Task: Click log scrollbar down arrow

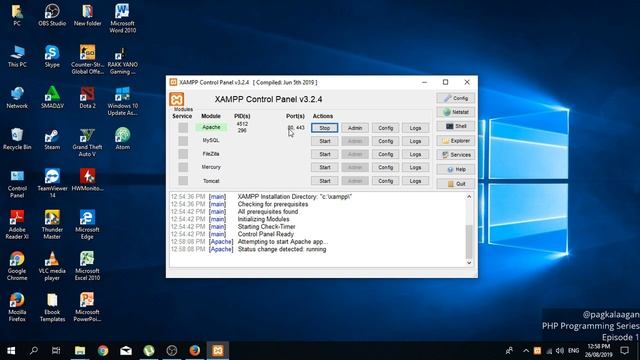Action: click(x=469, y=262)
